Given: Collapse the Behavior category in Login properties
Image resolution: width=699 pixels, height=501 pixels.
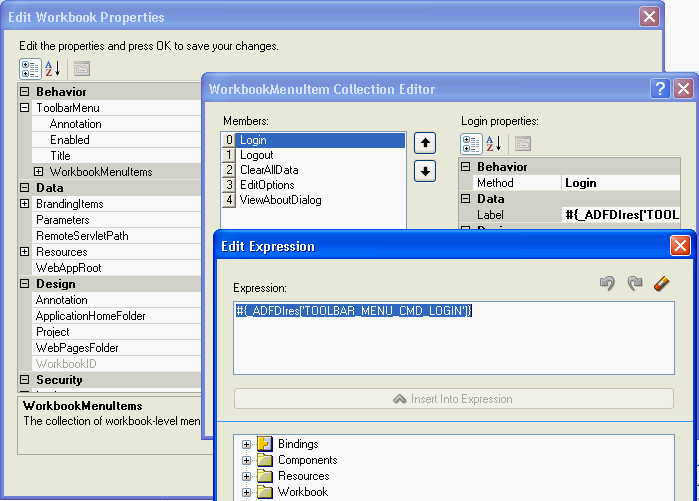Looking at the screenshot, I should click(x=466, y=167).
